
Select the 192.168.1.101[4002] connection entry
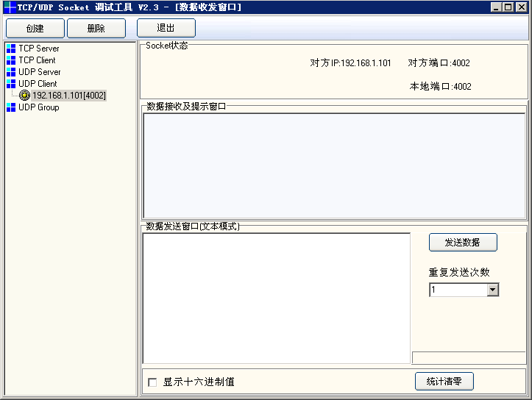(x=69, y=96)
